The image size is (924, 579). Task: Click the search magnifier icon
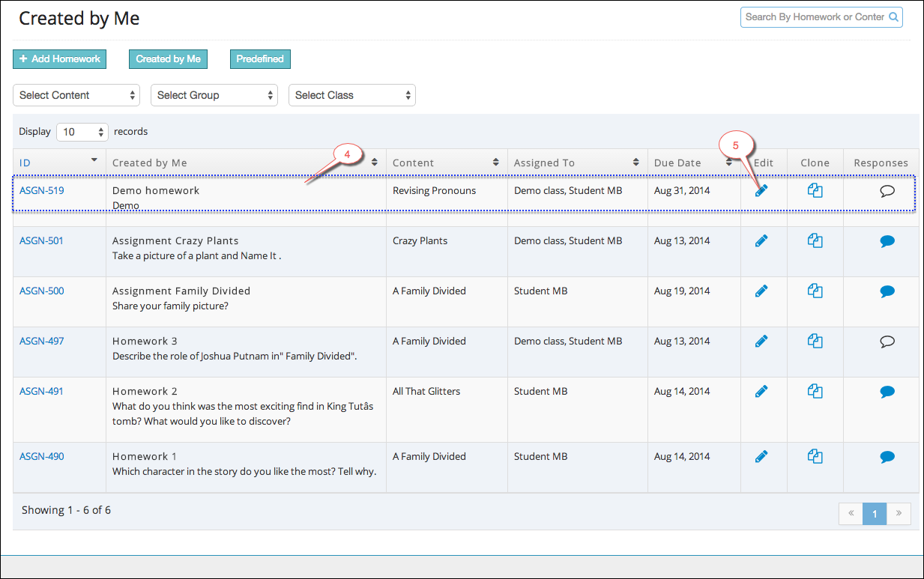(893, 17)
